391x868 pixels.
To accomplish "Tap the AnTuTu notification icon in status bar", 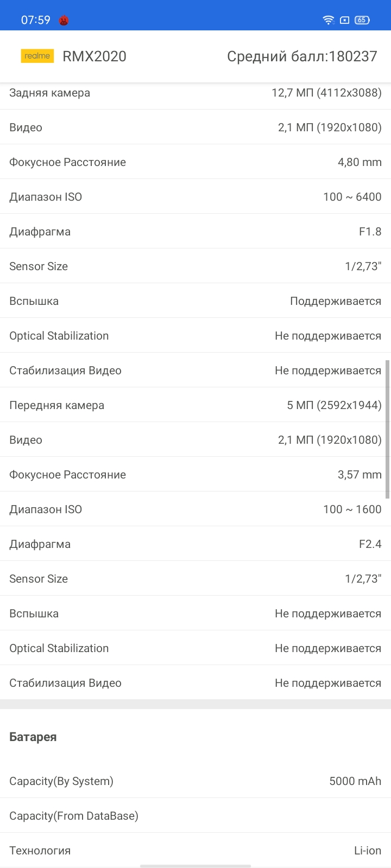I will point(64,21).
